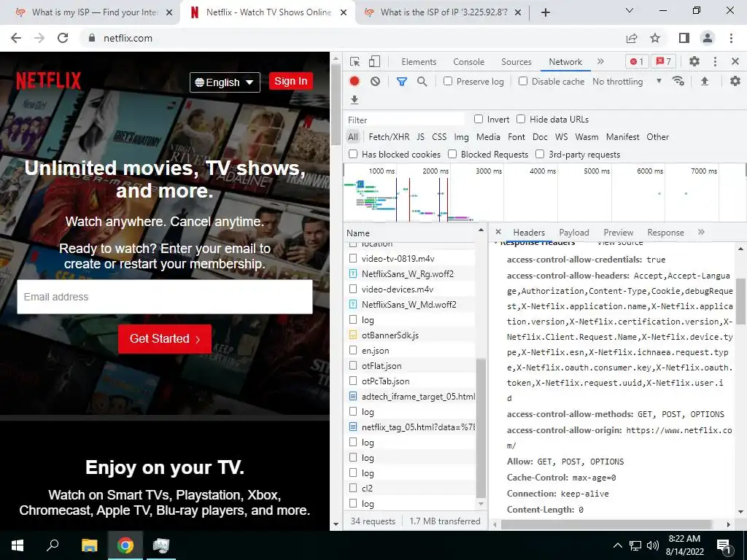Click the Netflix Sign In button

[290, 81]
